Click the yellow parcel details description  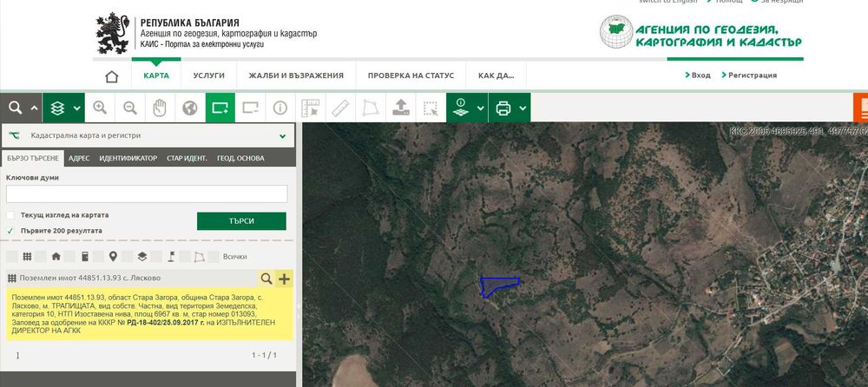149,314
